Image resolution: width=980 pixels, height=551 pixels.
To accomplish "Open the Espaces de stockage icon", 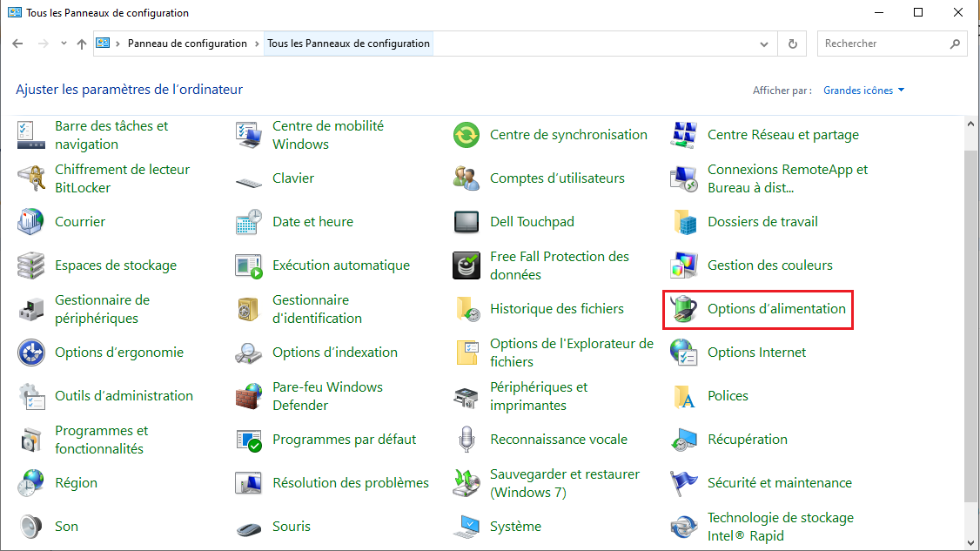I will click(x=30, y=265).
